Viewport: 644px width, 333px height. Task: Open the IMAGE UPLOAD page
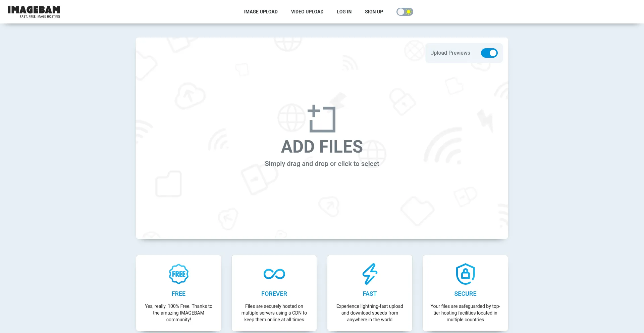point(261,12)
